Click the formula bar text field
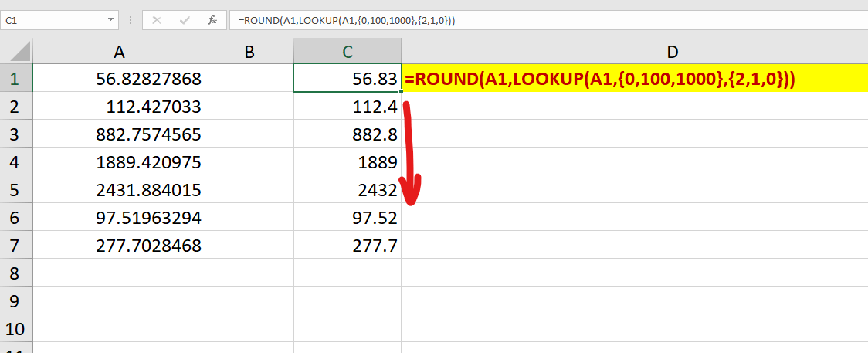This screenshot has height=353, width=868. (548, 21)
